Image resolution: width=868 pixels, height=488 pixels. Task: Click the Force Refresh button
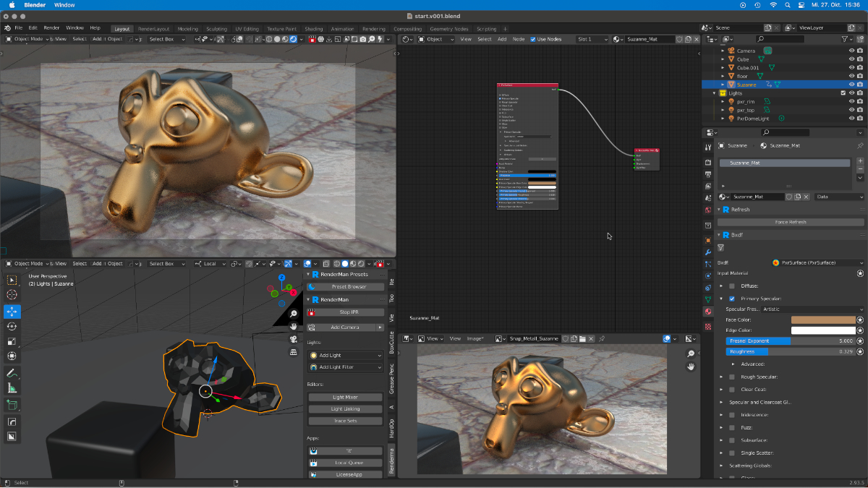pos(791,222)
